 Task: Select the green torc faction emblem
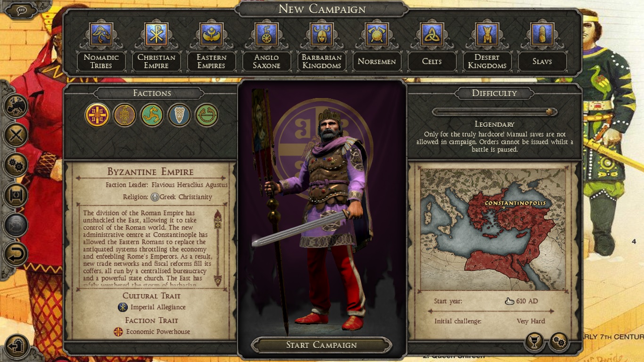pyautogui.click(x=207, y=115)
